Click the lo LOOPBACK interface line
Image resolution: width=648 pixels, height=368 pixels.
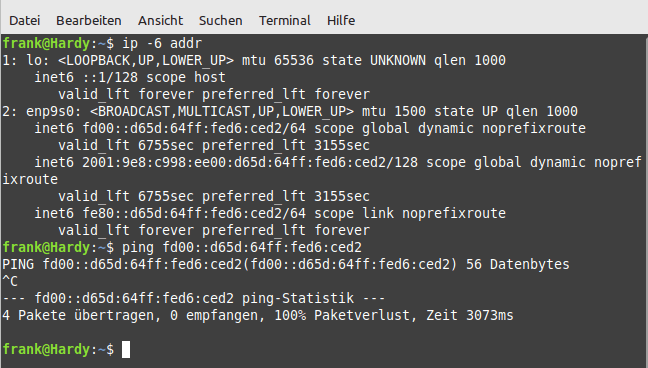pyautogui.click(x=254, y=60)
